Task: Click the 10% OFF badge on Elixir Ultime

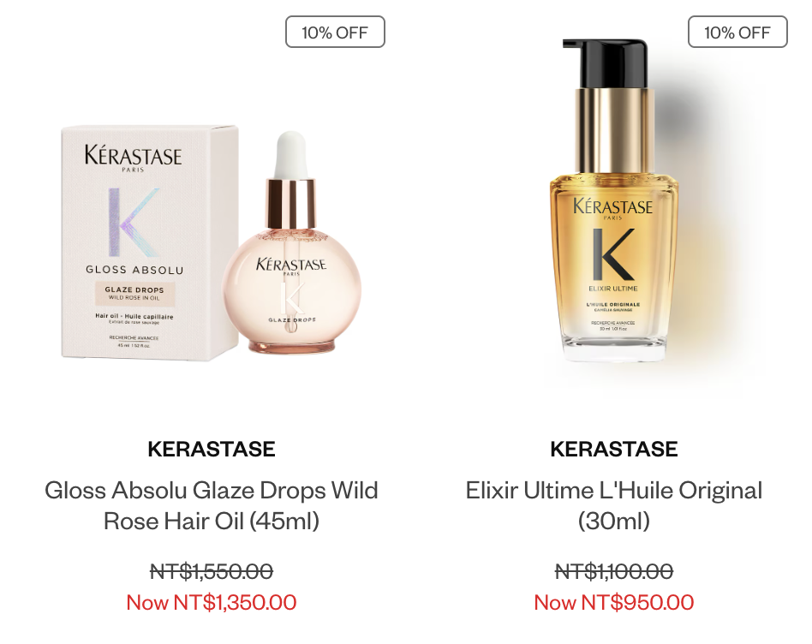Action: point(737,32)
